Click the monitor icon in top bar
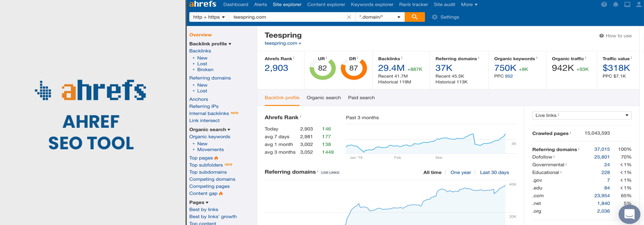Image resolution: width=644 pixels, height=225 pixels. pyautogui.click(x=627, y=5)
